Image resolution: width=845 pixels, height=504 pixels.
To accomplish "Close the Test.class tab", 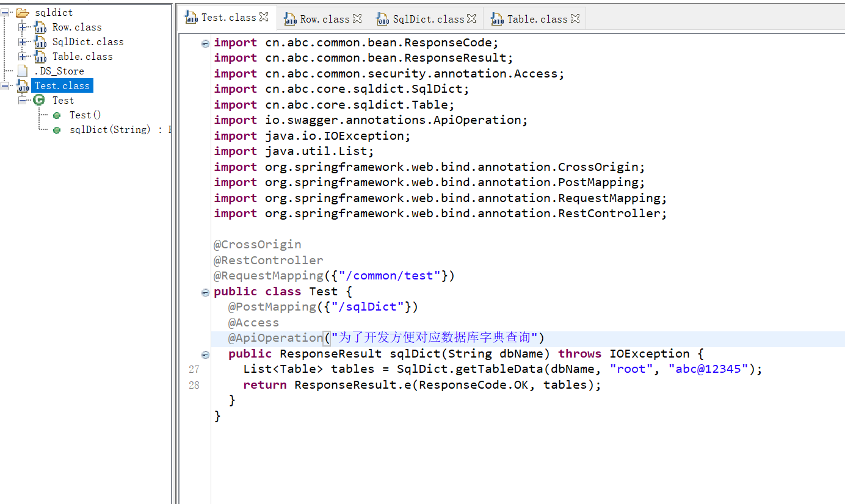I will (x=264, y=17).
